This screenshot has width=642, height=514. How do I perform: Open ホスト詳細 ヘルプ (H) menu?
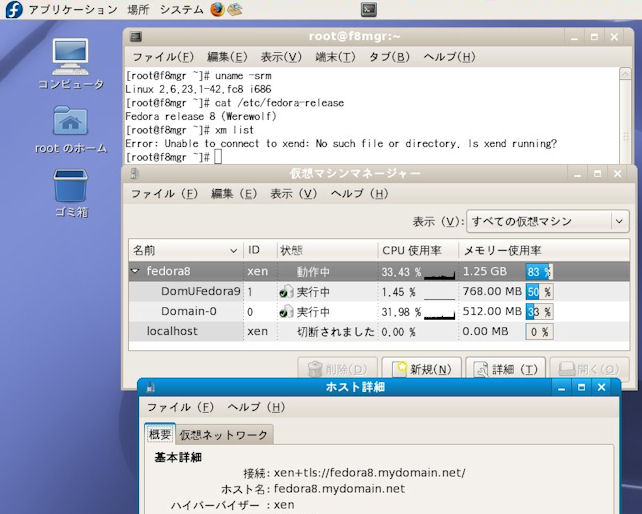pos(256,407)
